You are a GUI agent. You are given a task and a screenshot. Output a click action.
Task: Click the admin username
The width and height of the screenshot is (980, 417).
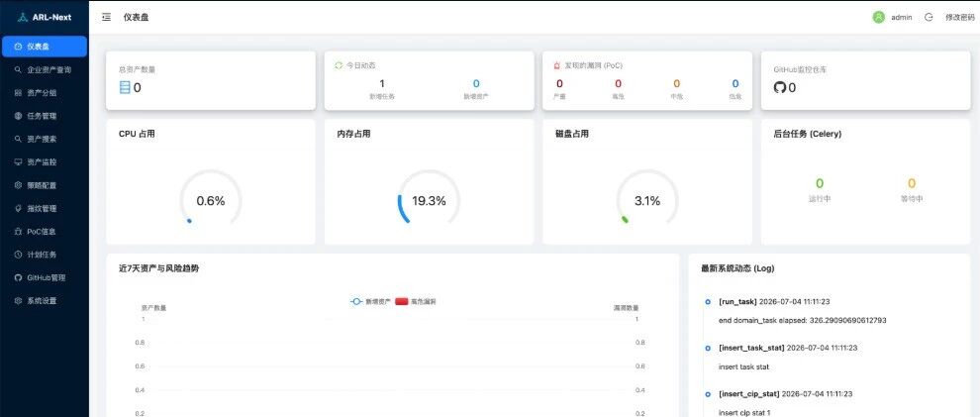(901, 18)
